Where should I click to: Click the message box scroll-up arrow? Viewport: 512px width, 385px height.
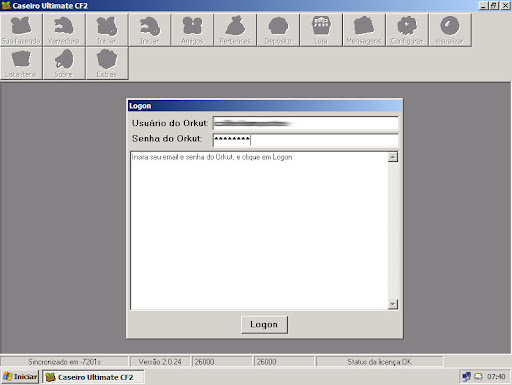point(393,157)
